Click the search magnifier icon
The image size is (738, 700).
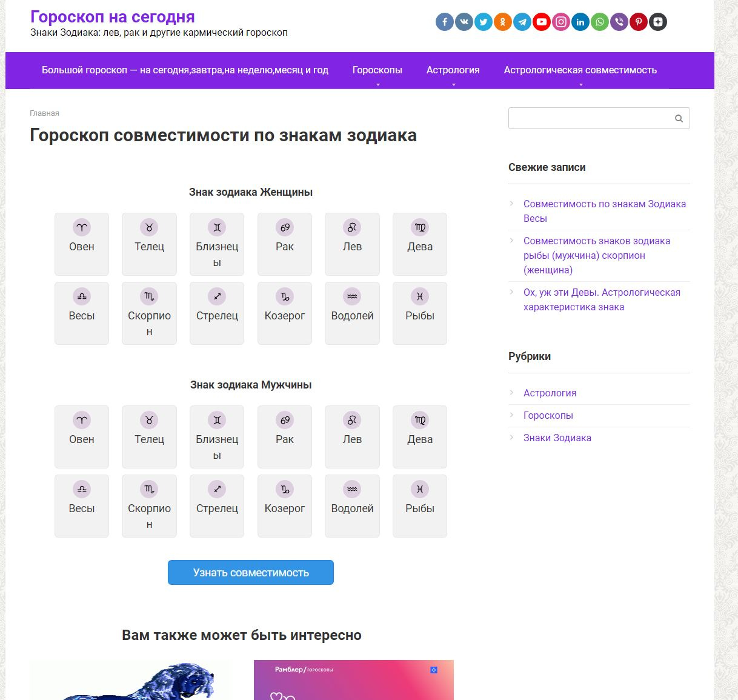679,118
